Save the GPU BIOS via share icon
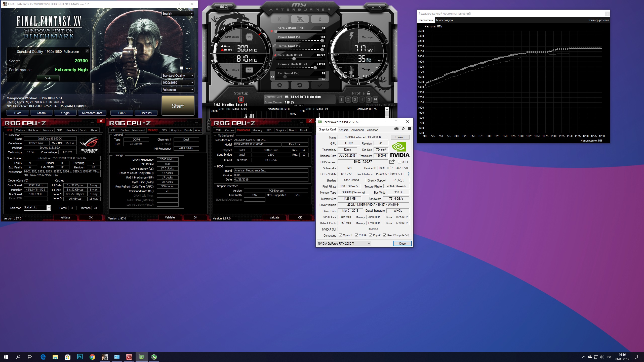This screenshot has width=644, height=362. [392, 162]
